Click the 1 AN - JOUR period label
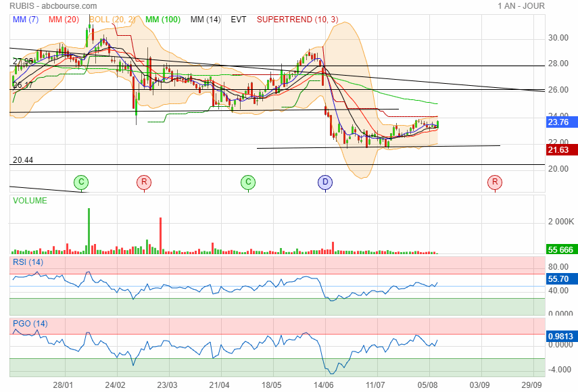The height and width of the screenshot is (392, 578). (521, 6)
